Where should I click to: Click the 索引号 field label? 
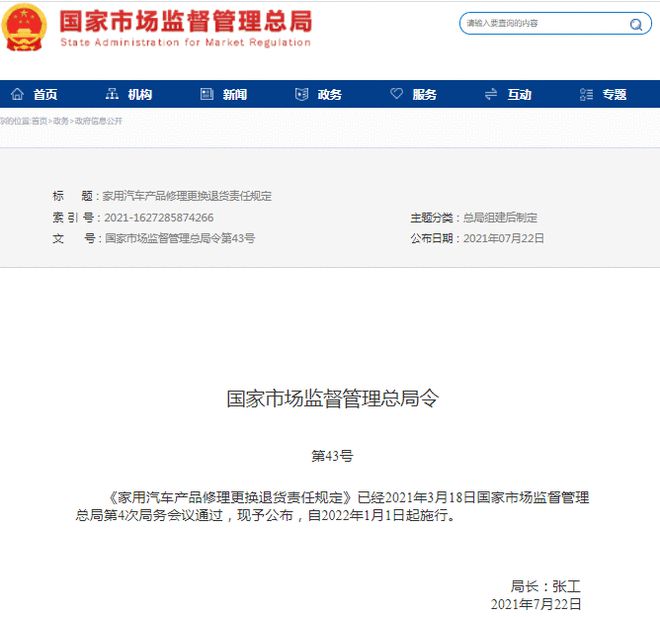click(73, 218)
